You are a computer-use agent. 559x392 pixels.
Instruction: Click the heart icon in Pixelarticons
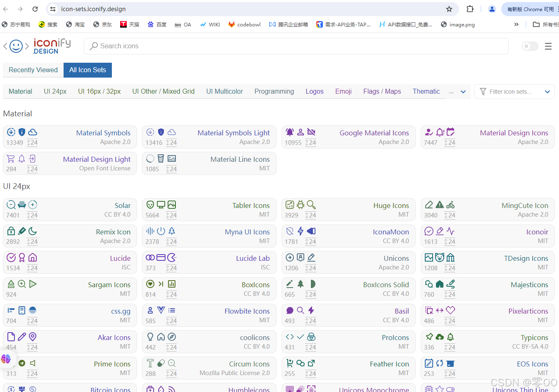tap(450, 310)
